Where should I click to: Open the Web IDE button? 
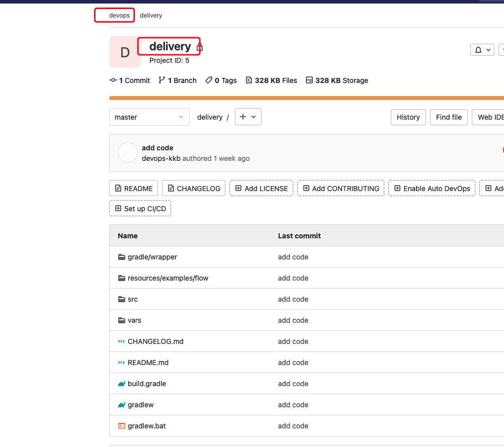coord(488,117)
